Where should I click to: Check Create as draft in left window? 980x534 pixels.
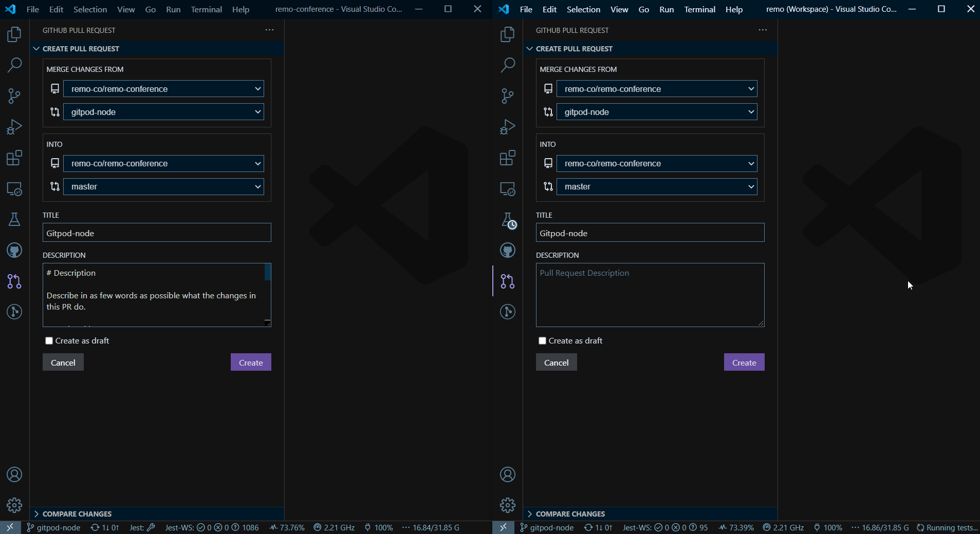tap(49, 341)
